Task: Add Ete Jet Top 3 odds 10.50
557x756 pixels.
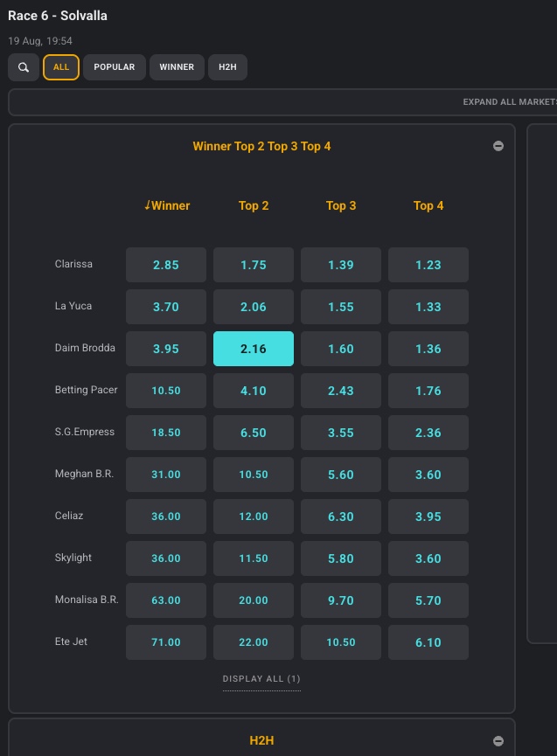Action: [341, 642]
